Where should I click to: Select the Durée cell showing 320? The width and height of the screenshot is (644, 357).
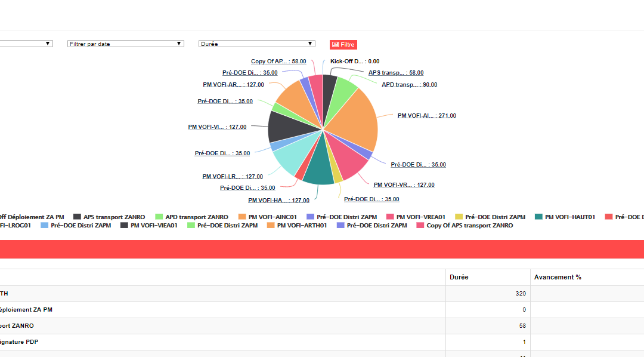(x=488, y=294)
